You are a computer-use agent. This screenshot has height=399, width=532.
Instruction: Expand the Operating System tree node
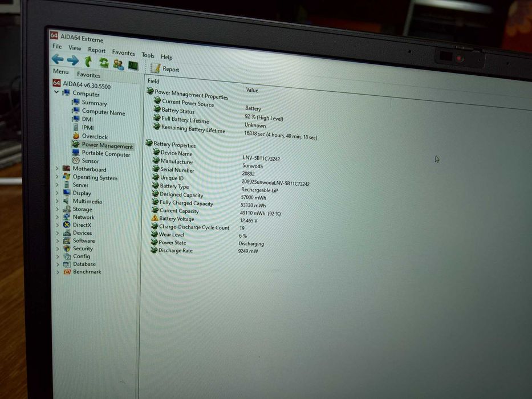point(57,177)
